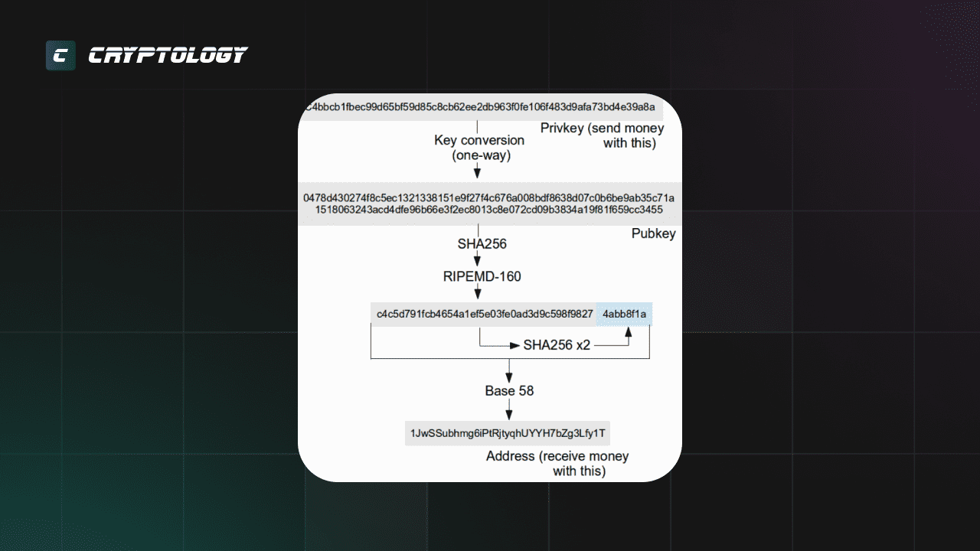Click the public key line starting 1518063243acd
This screenshot has width=980, height=551.
[x=488, y=210]
